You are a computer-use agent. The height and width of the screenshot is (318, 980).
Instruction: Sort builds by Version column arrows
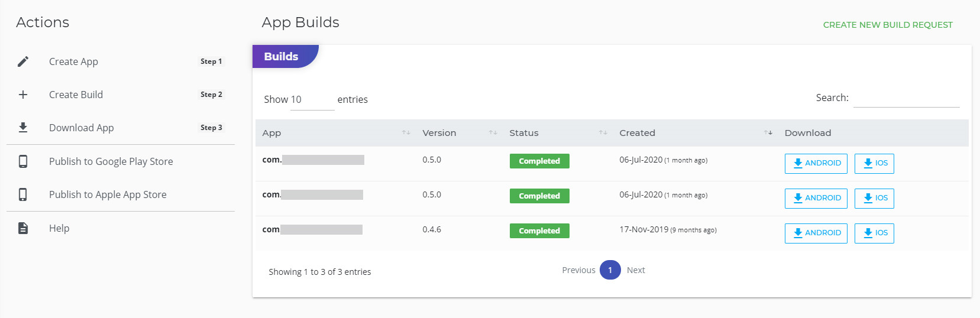click(x=493, y=133)
